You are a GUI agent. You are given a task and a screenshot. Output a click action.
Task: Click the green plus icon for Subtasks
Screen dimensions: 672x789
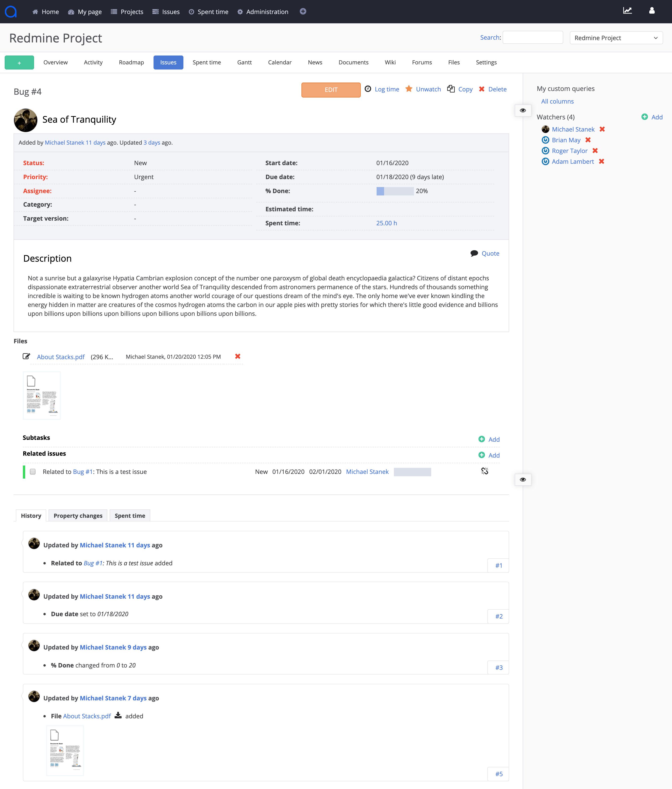coord(482,439)
